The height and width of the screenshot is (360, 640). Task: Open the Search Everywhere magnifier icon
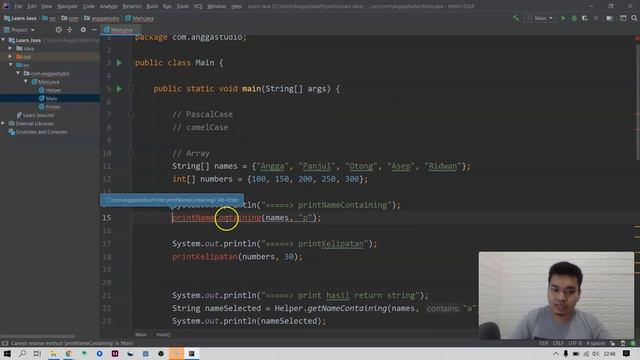point(634,18)
